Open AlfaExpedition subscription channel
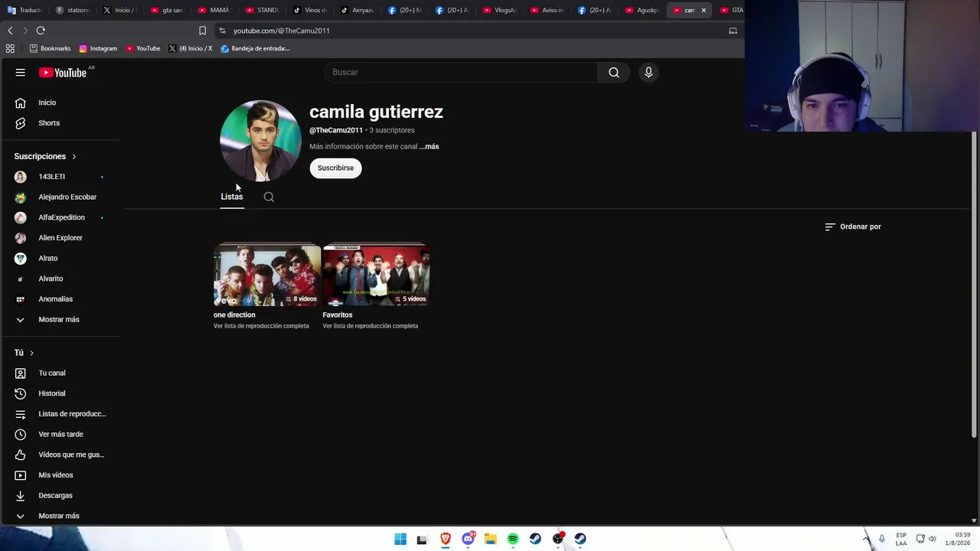This screenshot has width=980, height=551. pyautogui.click(x=60, y=217)
